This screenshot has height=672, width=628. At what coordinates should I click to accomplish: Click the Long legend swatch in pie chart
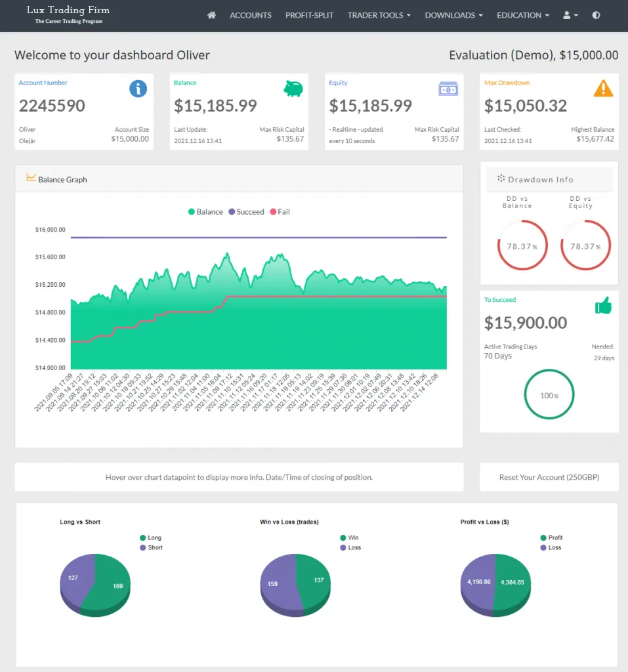tap(144, 538)
